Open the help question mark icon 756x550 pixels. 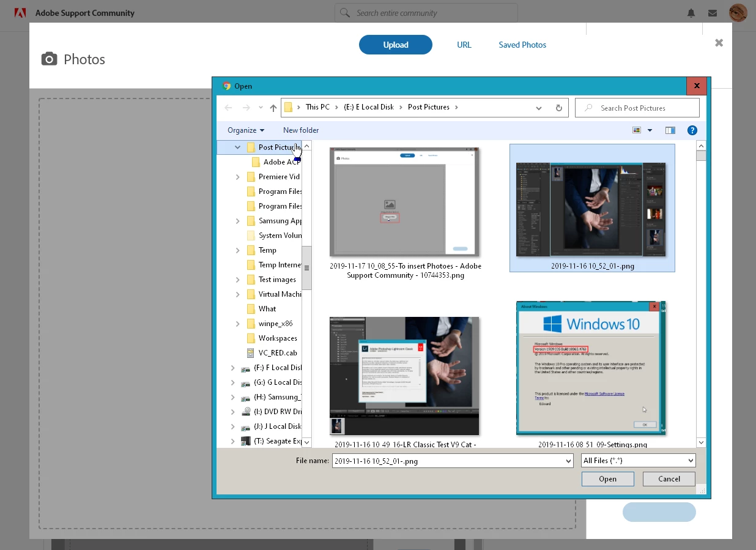pyautogui.click(x=692, y=130)
